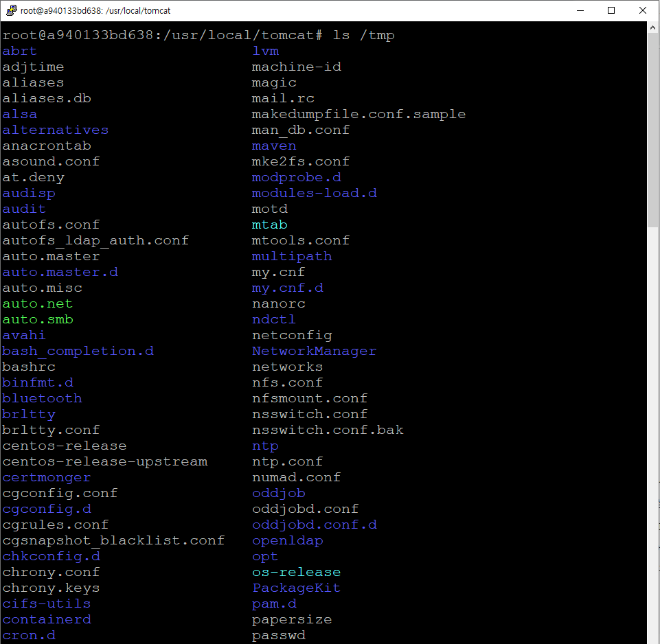This screenshot has height=644, width=660.
Task: Click the 'motd' file entry
Action: click(x=269, y=209)
